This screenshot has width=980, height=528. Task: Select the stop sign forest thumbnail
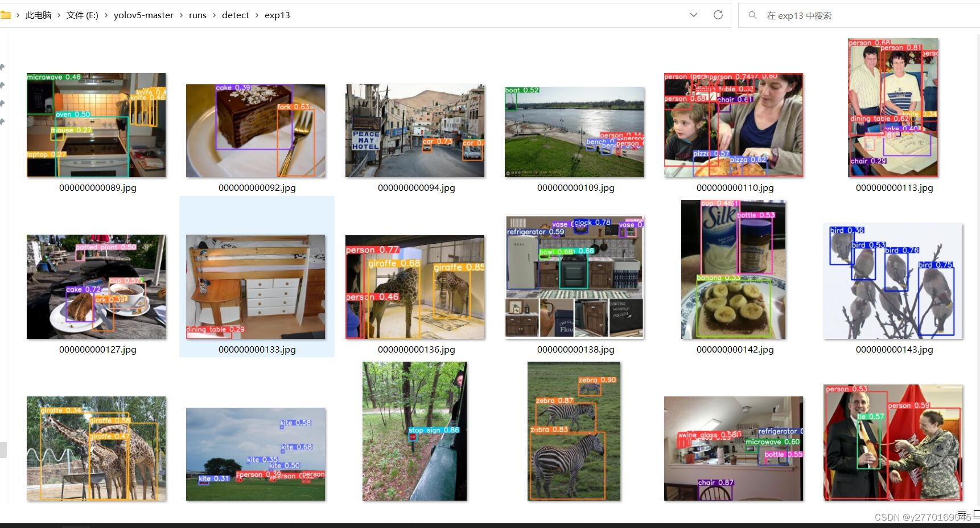[x=415, y=431]
